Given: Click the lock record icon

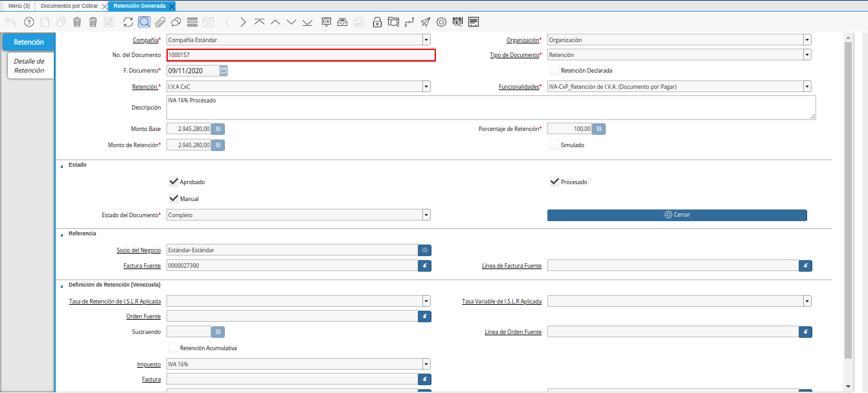Looking at the screenshot, I should pyautogui.click(x=377, y=22).
